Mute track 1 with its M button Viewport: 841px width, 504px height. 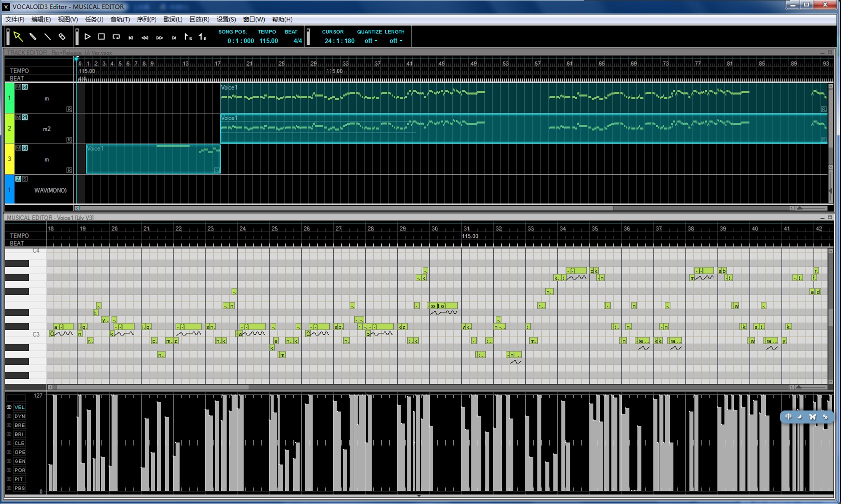coord(19,87)
